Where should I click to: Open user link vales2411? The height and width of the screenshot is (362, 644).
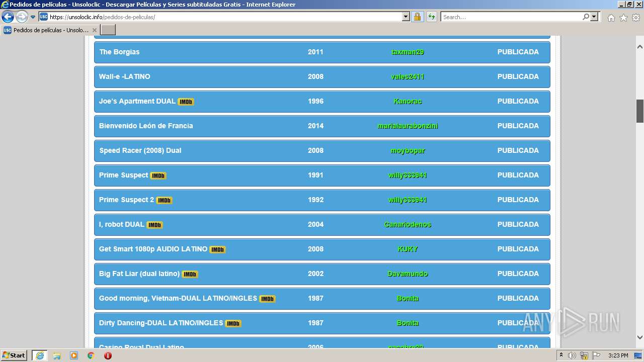coord(408,76)
